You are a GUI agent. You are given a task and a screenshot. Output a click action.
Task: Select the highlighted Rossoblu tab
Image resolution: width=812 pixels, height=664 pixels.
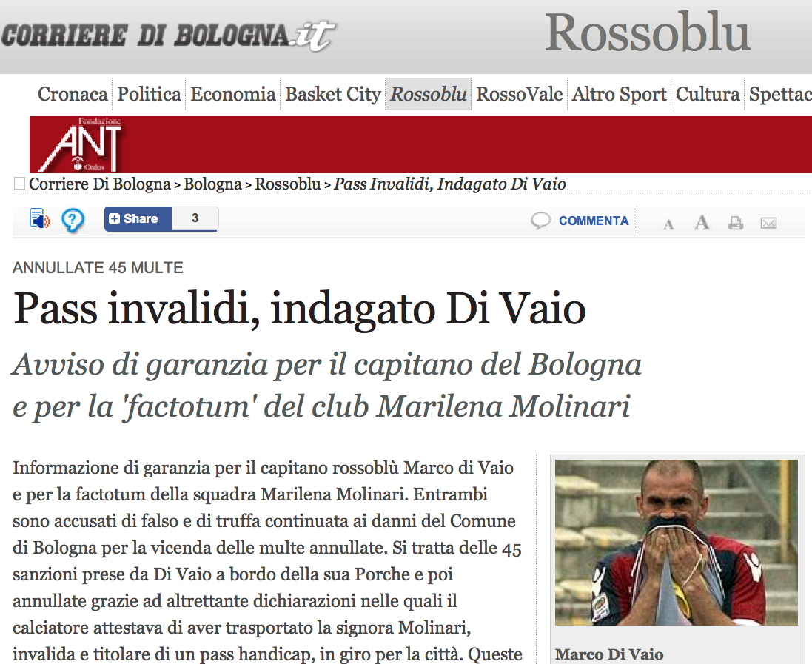429,94
